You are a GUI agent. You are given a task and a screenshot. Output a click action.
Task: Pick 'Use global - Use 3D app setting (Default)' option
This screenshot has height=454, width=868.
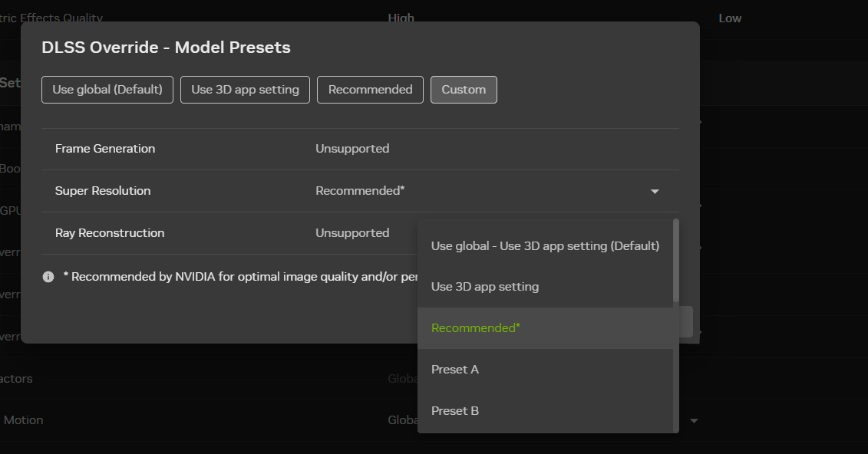point(545,246)
